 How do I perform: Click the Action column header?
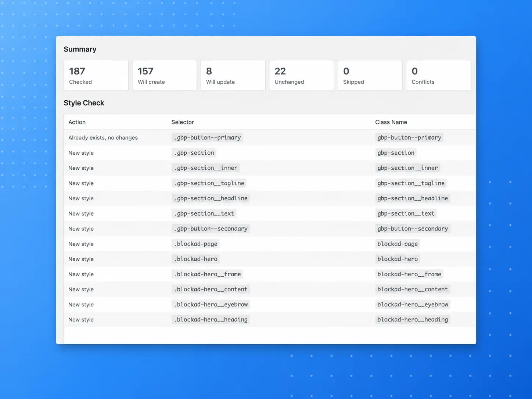pos(77,122)
